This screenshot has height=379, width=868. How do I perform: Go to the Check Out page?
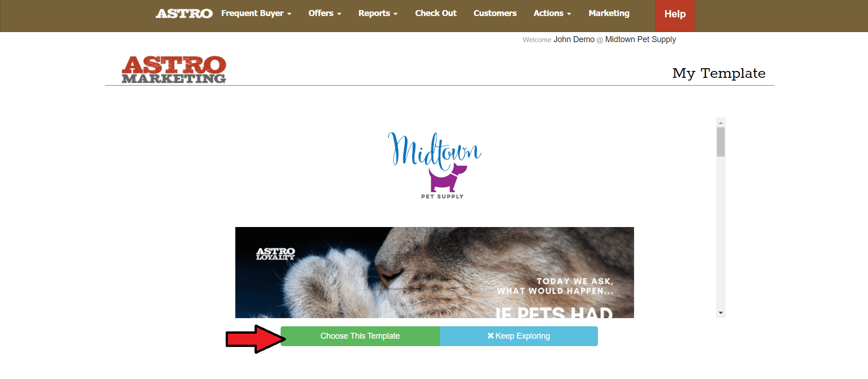tap(436, 13)
